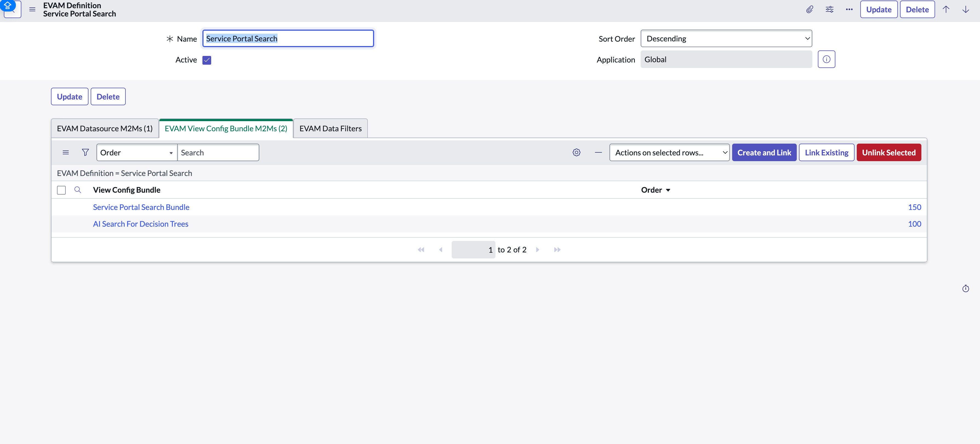Click the response time stopwatch icon
The image size is (980, 444).
point(965,289)
